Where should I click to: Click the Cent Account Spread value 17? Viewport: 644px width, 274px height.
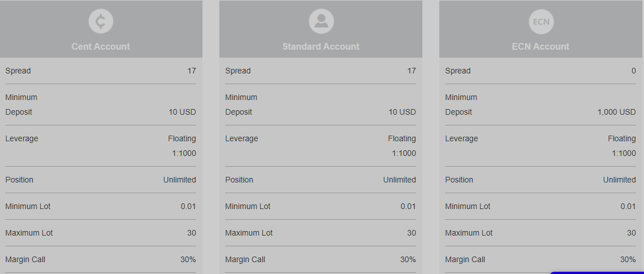point(191,71)
